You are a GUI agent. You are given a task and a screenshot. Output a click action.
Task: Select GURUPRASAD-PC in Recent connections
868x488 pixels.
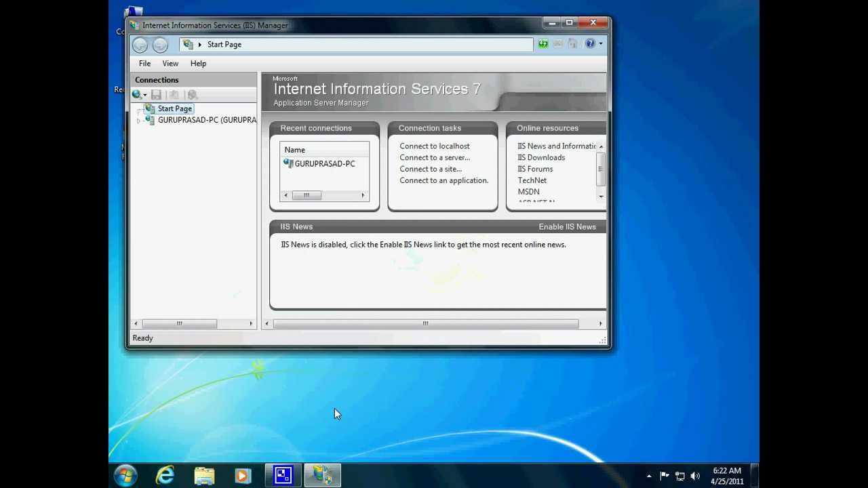click(x=325, y=163)
